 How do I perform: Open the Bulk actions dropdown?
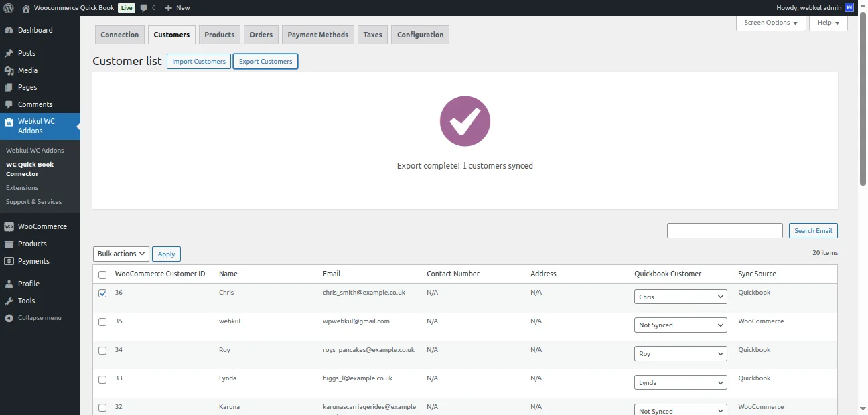121,254
